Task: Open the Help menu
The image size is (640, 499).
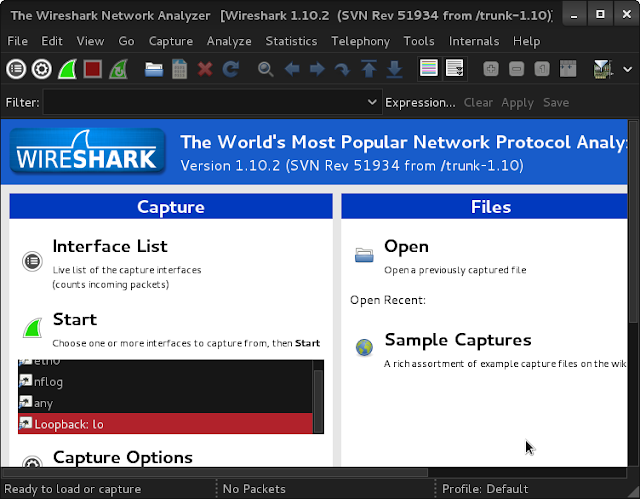Action: 526,41
